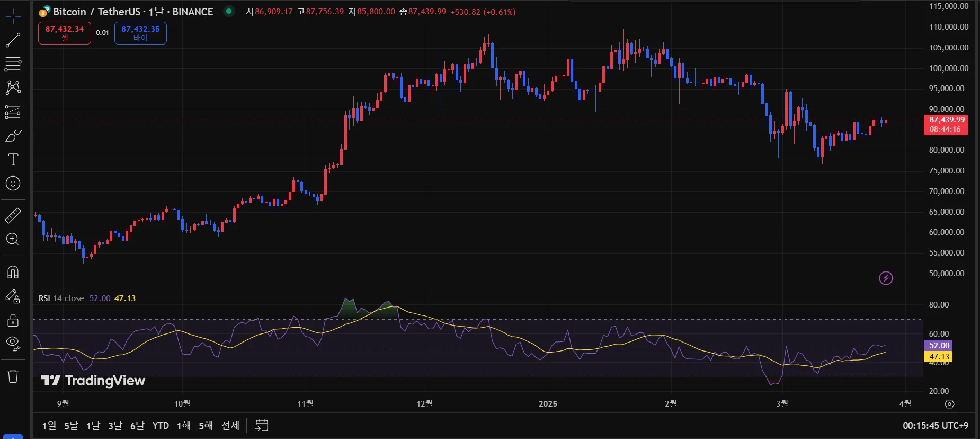This screenshot has width=980, height=439.
Task: Click the RSI 14 close indicator legend
Action: point(61,298)
